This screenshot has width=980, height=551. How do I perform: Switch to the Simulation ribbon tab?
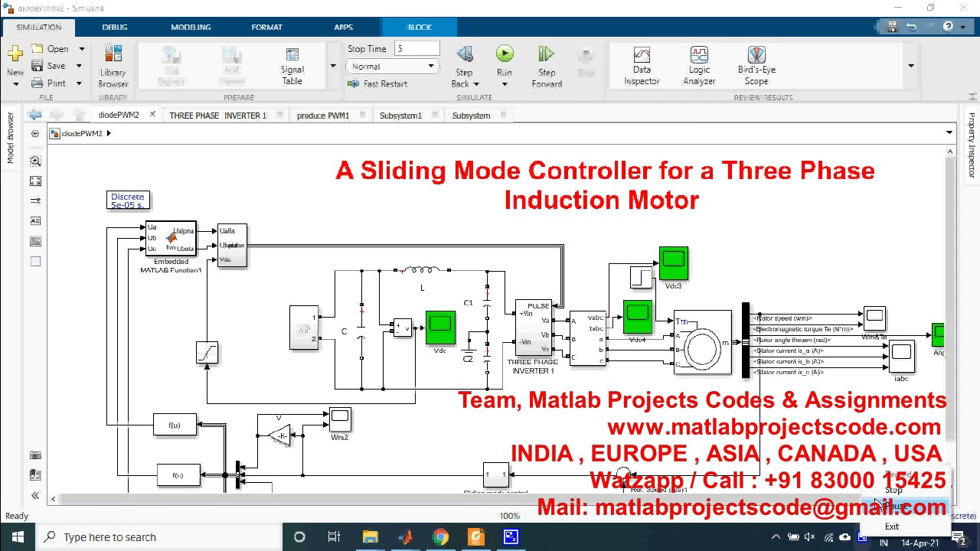[38, 27]
